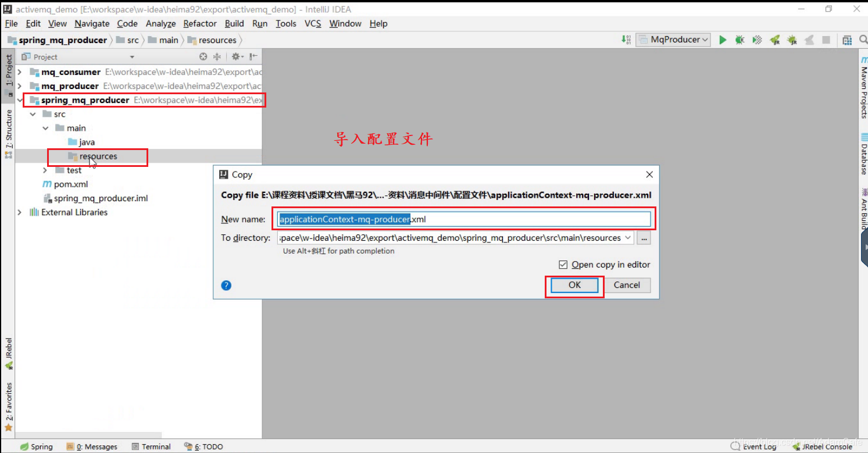Open the 0: Messages tool tab

(x=92, y=447)
